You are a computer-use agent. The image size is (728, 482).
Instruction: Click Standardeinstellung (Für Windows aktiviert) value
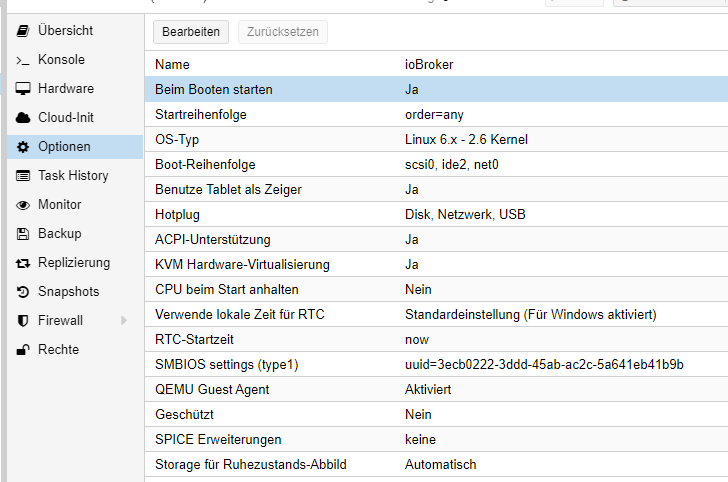tap(531, 315)
